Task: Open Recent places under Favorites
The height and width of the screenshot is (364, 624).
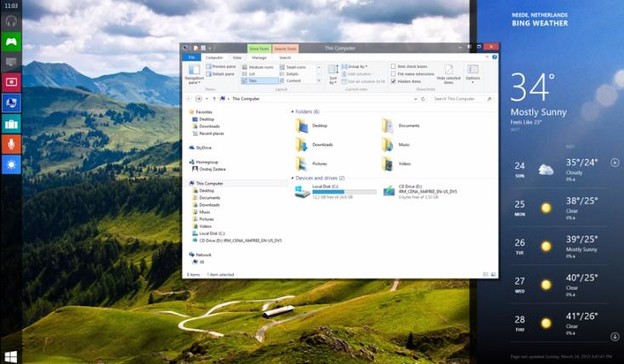Action: (208, 133)
